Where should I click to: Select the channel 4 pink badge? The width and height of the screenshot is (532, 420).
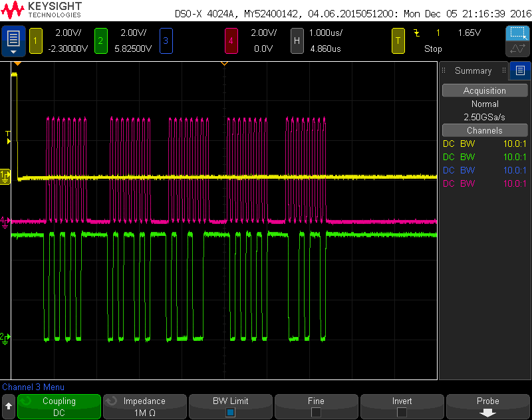(x=231, y=41)
